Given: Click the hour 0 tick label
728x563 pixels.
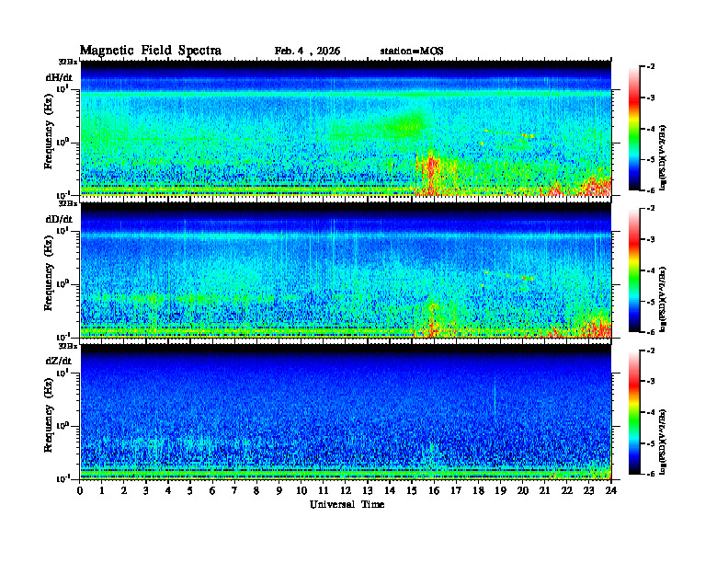Looking at the screenshot, I should [x=80, y=491].
